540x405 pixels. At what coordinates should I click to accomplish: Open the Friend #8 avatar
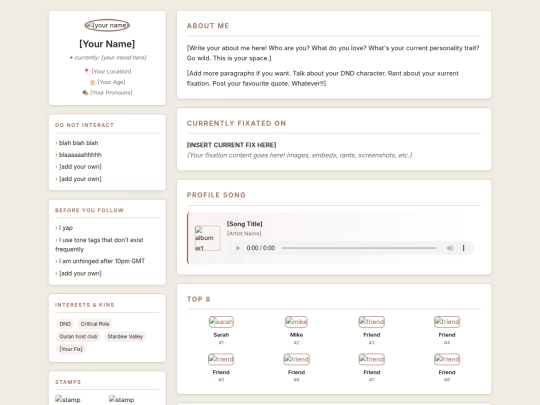pos(447,359)
